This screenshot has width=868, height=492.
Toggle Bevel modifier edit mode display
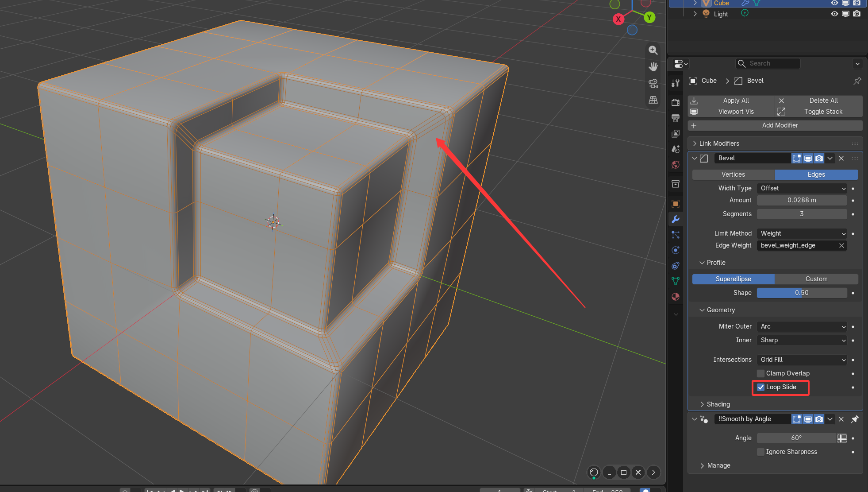pos(797,158)
